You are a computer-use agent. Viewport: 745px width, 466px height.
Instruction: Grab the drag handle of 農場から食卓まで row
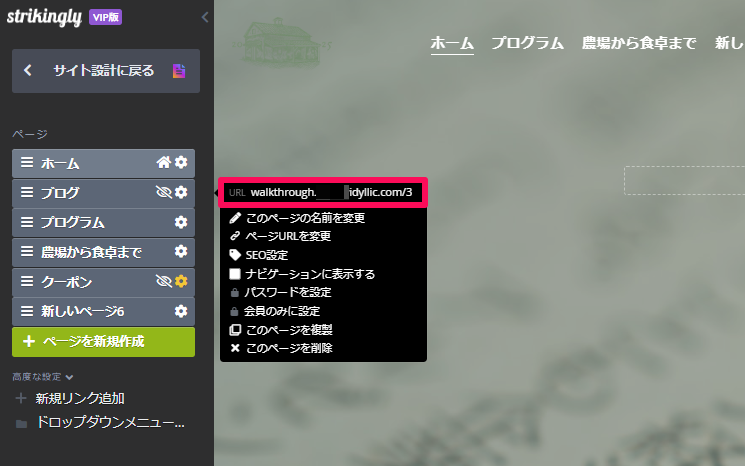[x=27, y=252]
